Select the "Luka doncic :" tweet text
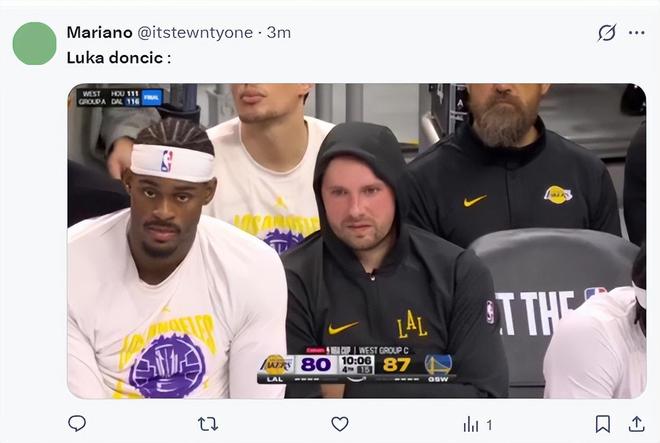 (x=119, y=58)
